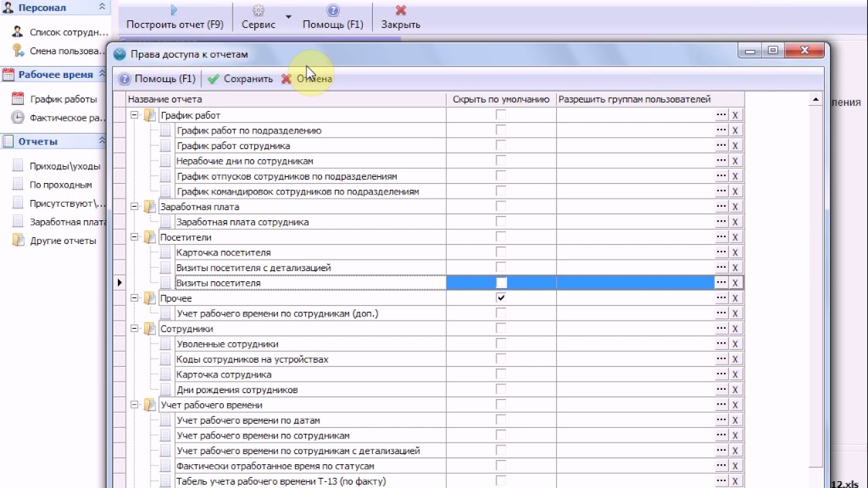This screenshot has height=488, width=868.
Task: Open Помощь (F1) in the access rights dialog
Action: point(157,79)
